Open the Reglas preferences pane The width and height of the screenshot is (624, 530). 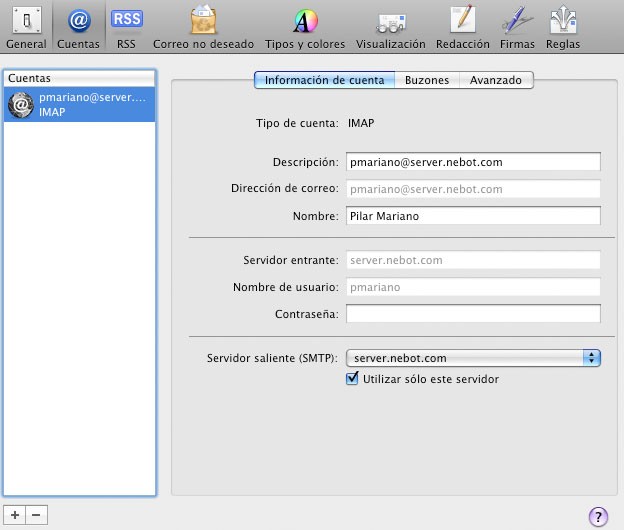563,27
